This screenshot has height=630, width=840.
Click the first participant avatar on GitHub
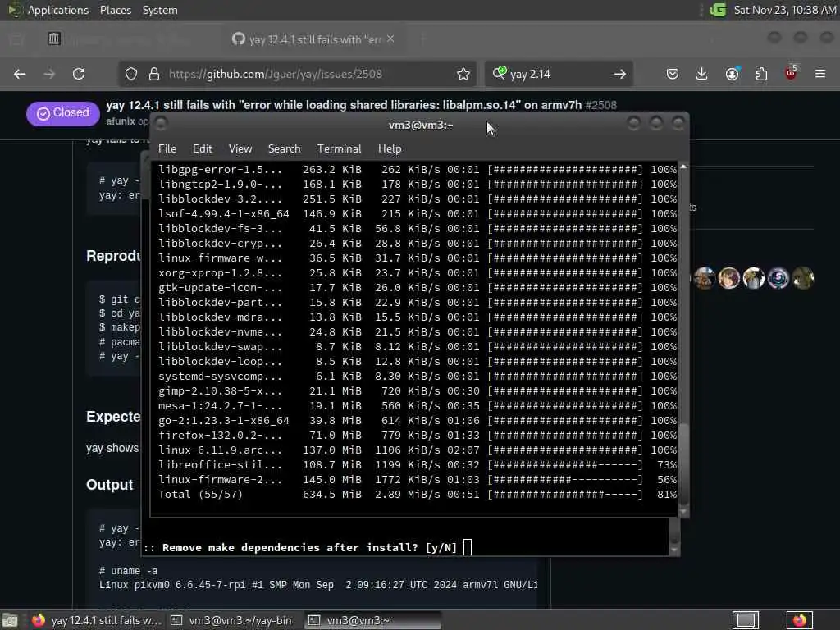coord(704,278)
